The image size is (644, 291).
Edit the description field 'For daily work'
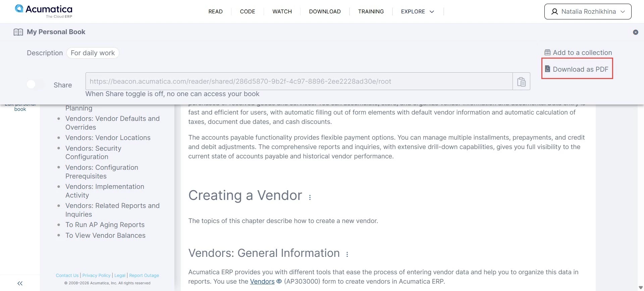point(93,53)
